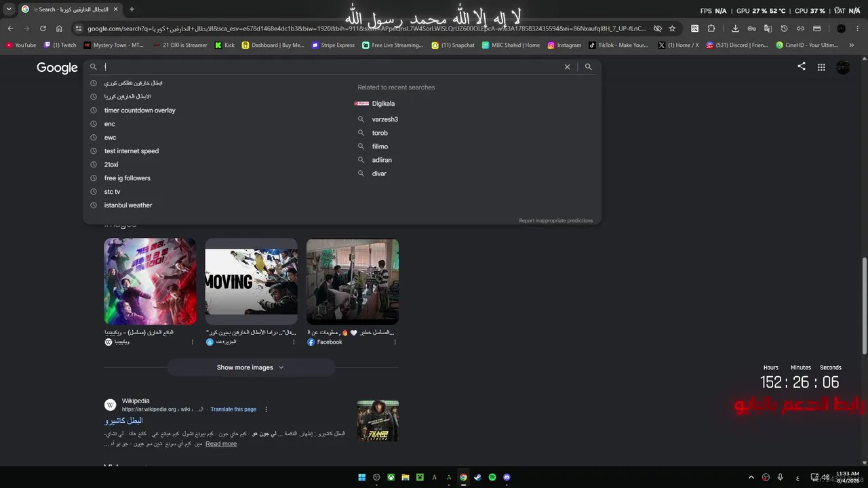This screenshot has width=868, height=488.
Task: Open the Discord bookmark
Action: pyautogui.click(x=737, y=45)
